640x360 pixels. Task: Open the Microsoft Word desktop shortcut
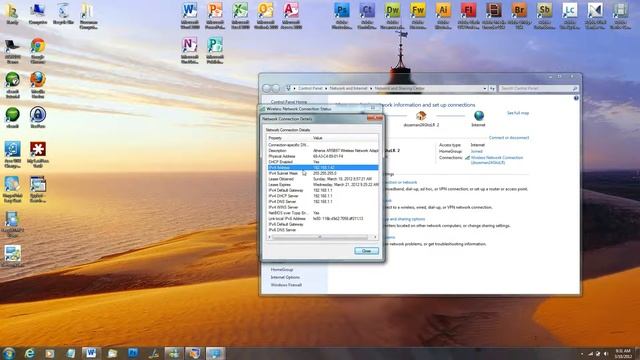pyautogui.click(x=189, y=16)
